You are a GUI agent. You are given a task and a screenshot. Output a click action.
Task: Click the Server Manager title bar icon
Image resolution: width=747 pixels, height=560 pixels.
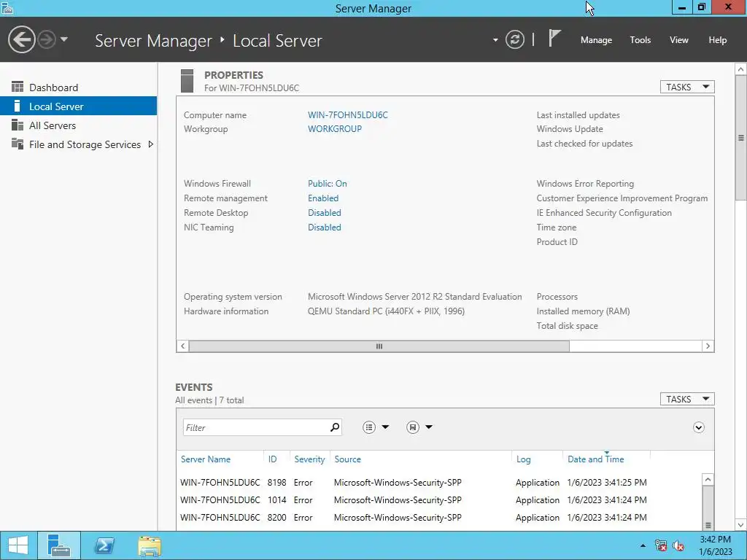pos(7,8)
